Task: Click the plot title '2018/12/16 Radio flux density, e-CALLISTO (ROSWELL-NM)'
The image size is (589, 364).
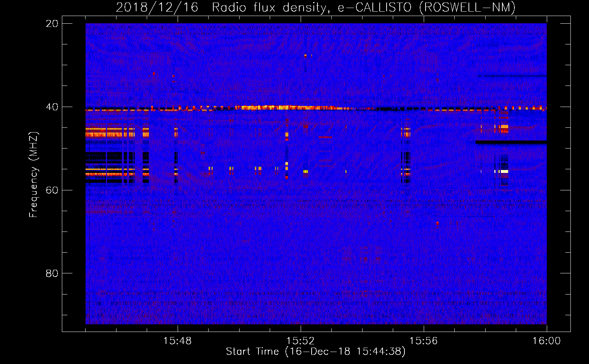Action: pos(316,8)
